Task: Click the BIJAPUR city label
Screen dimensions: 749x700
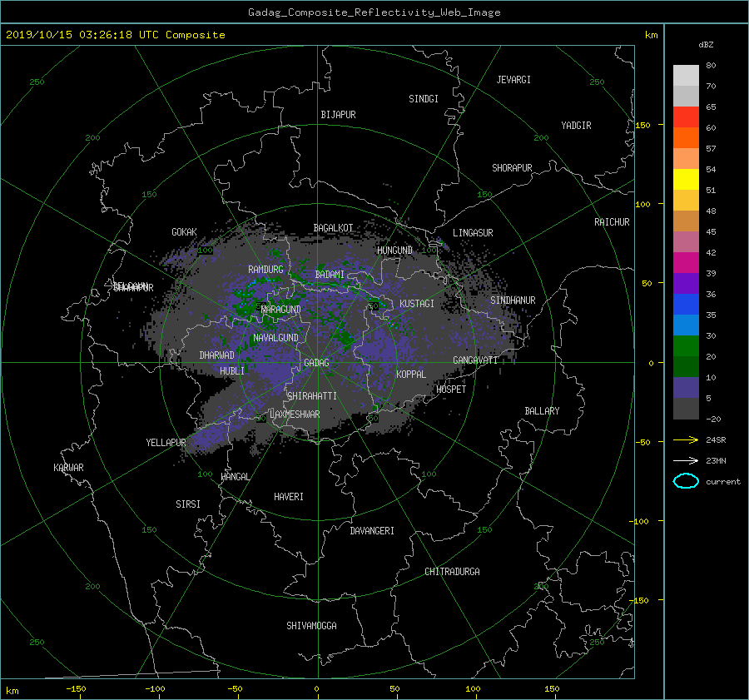Action: 338,115
